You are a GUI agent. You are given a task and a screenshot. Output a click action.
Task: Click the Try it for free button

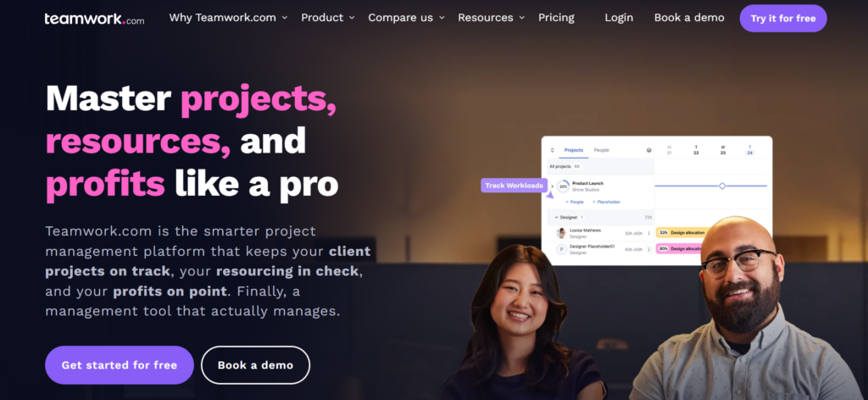[x=783, y=19]
